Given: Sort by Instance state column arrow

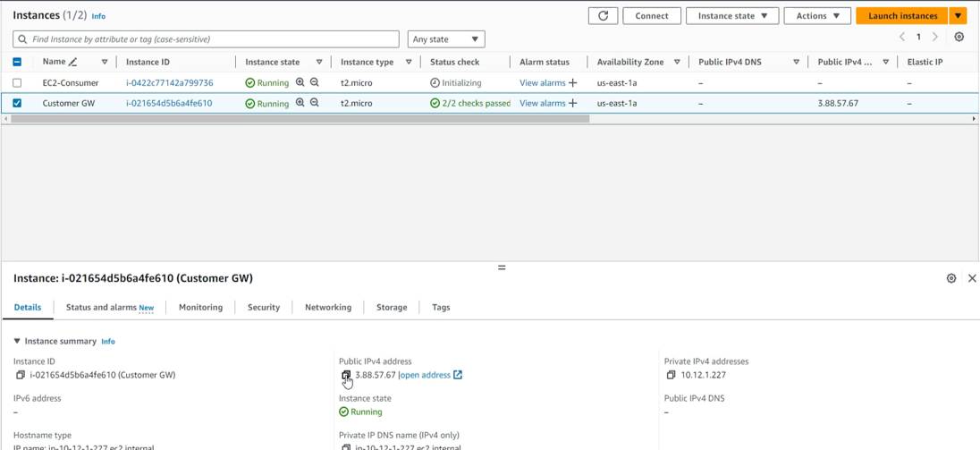Looking at the screenshot, I should (319, 62).
